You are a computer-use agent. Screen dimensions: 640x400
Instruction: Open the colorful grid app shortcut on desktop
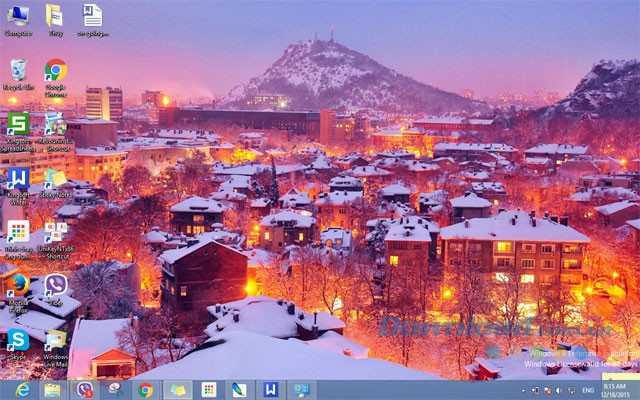[18, 240]
